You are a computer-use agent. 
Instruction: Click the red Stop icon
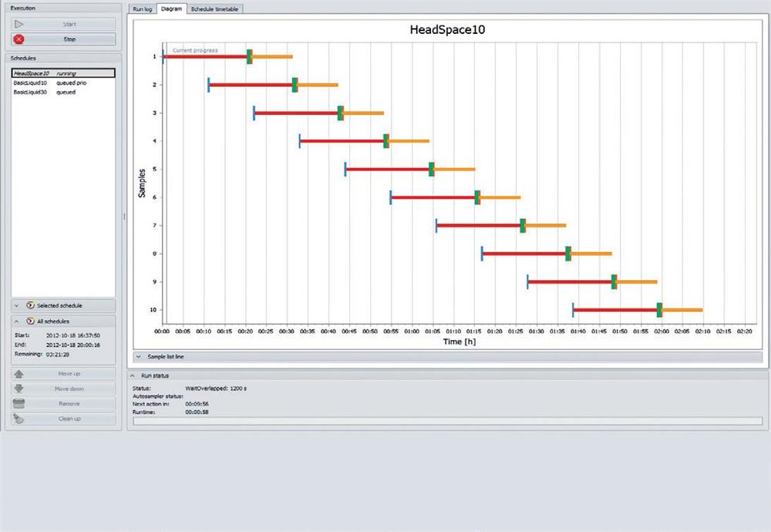point(19,39)
